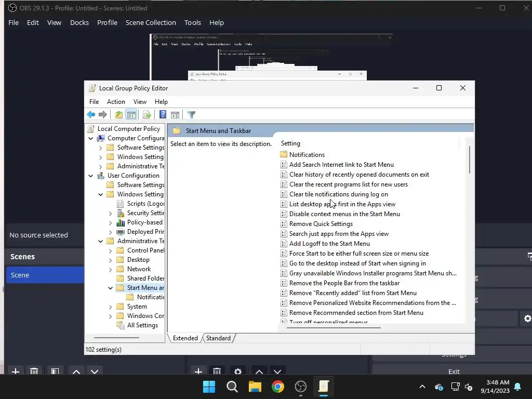This screenshot has height=399, width=532.
Task: Open Notifications folder in settings list
Action: click(307, 155)
